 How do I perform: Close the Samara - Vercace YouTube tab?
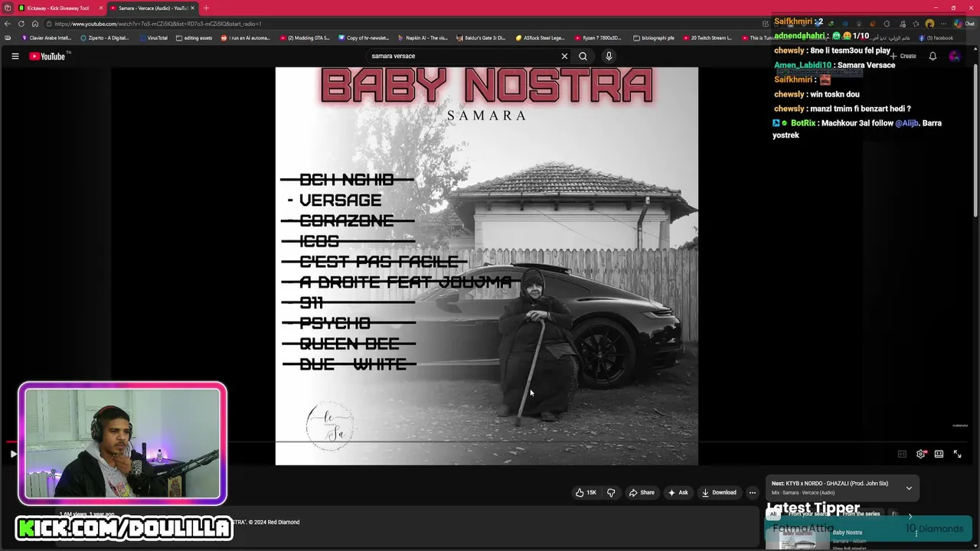coord(193,8)
